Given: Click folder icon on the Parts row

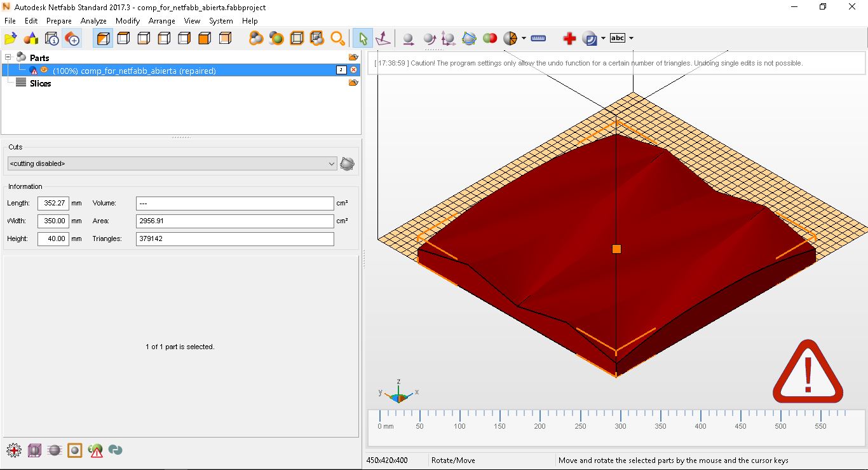Looking at the screenshot, I should coord(353,57).
